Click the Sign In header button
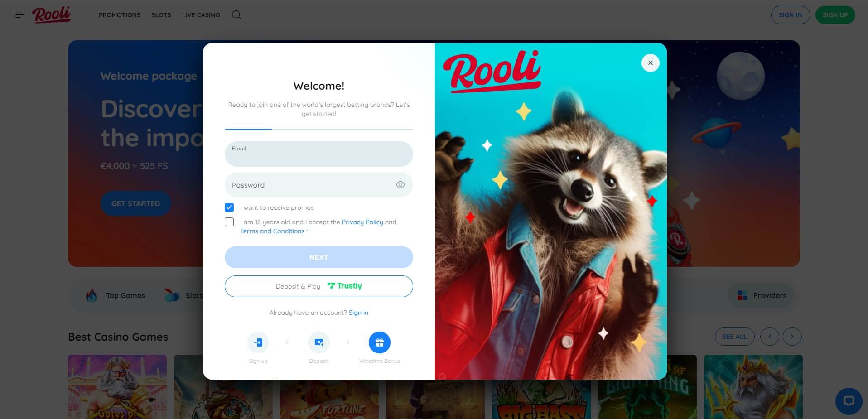Image resolution: width=868 pixels, height=419 pixels. (791, 15)
